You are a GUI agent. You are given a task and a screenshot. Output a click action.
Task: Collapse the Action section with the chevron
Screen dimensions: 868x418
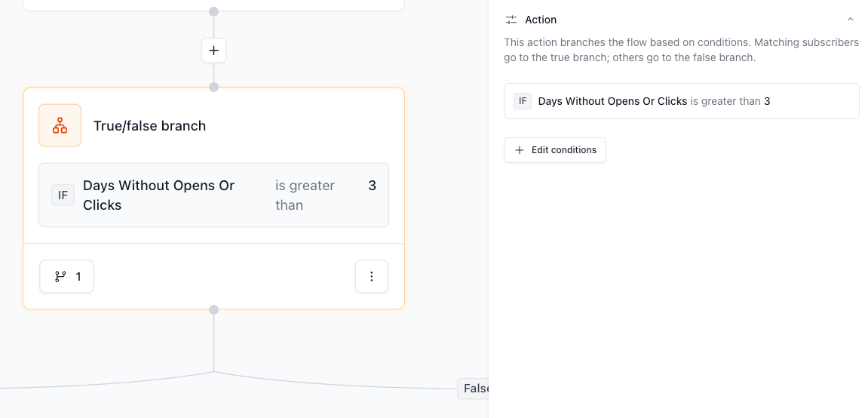point(850,20)
